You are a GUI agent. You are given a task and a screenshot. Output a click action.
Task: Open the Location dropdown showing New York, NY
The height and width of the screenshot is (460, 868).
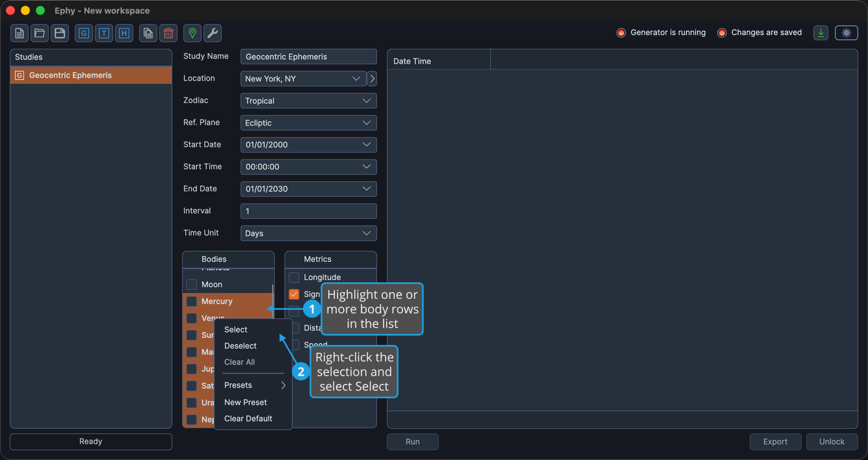tap(304, 79)
